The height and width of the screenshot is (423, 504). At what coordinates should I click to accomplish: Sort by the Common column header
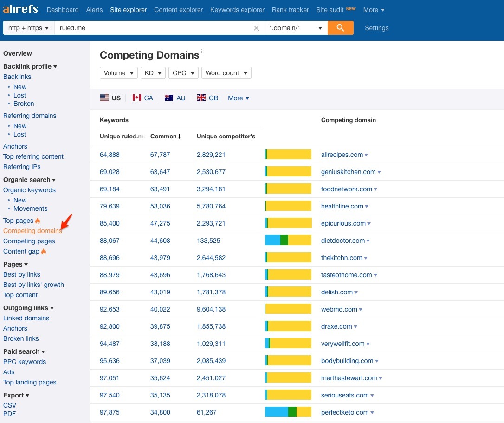coord(165,137)
